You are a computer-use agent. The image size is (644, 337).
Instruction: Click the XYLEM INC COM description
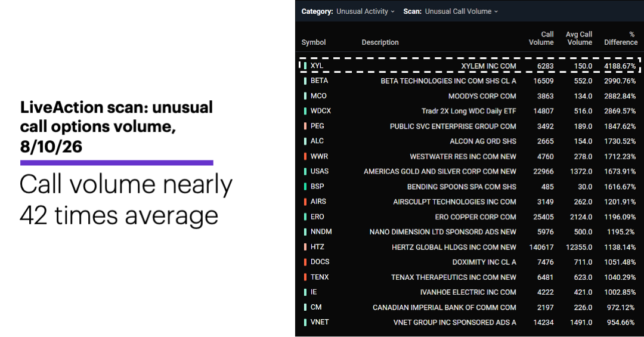(488, 66)
